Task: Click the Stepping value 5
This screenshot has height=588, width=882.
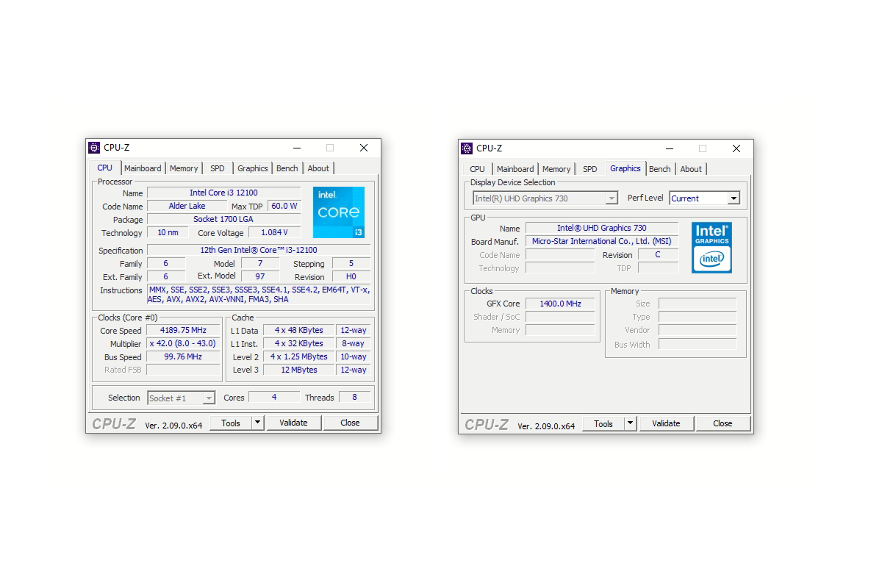Action: tap(351, 263)
